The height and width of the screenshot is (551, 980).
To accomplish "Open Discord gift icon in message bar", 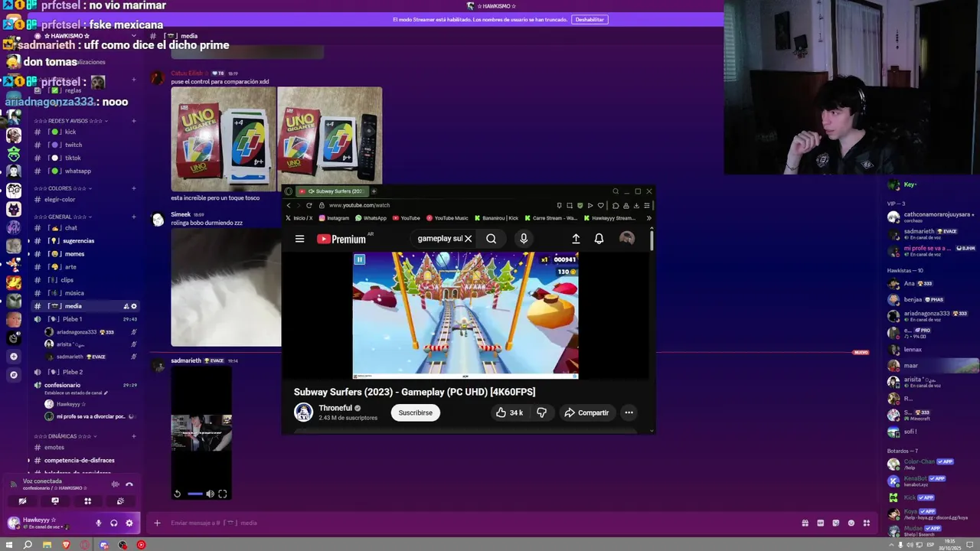I will 805,523.
